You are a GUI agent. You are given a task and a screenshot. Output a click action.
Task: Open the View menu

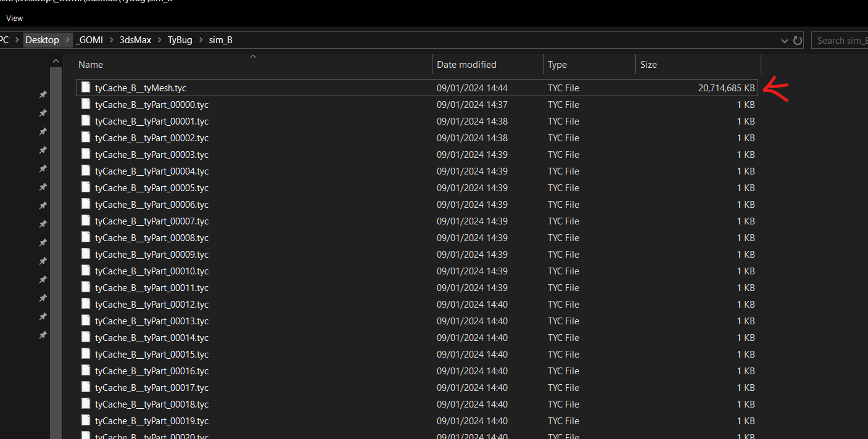(15, 18)
